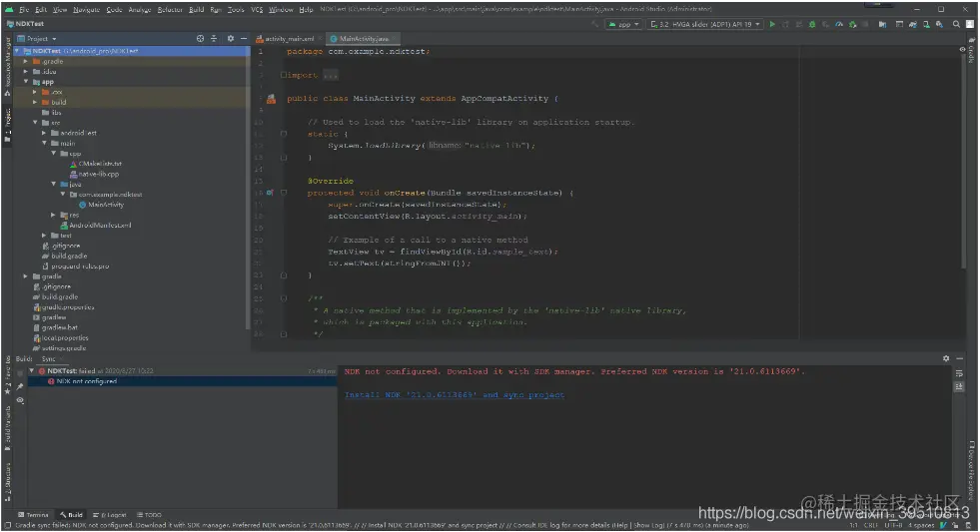This screenshot has height=532, width=980.
Task: Select native-lib.cpp in project tree
Action: (98, 174)
